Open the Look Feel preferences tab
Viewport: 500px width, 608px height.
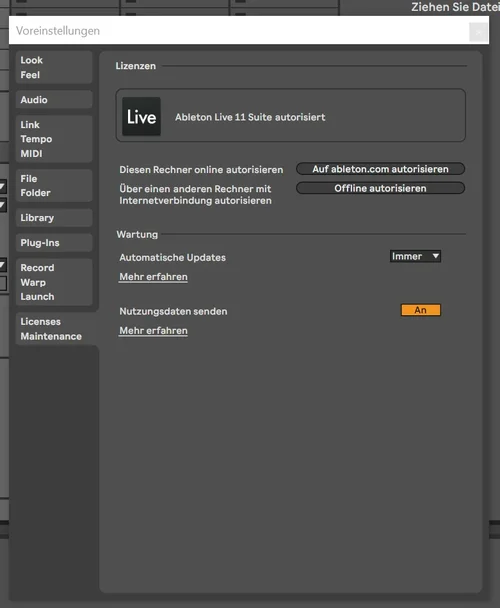click(54, 67)
